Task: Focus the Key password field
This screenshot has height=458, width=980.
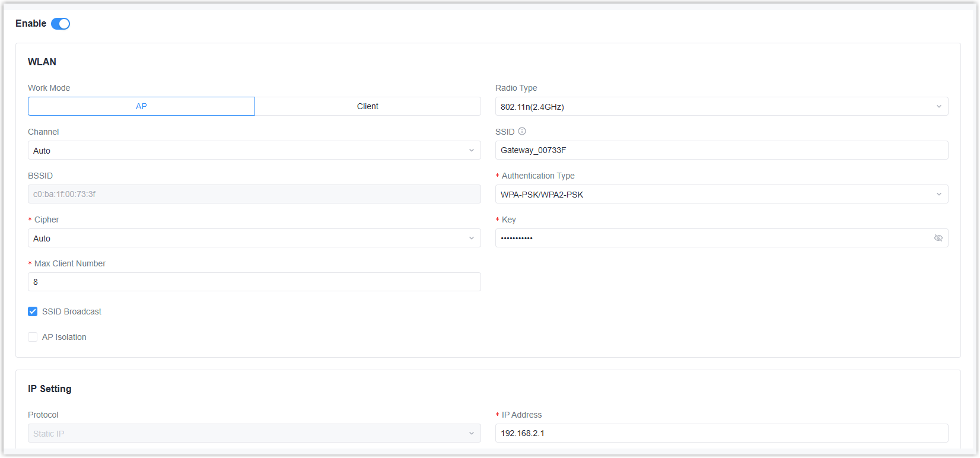Action: pyautogui.click(x=712, y=238)
